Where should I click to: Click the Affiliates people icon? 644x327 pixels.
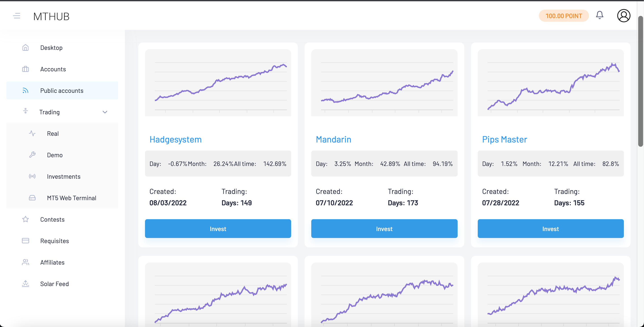pos(26,262)
